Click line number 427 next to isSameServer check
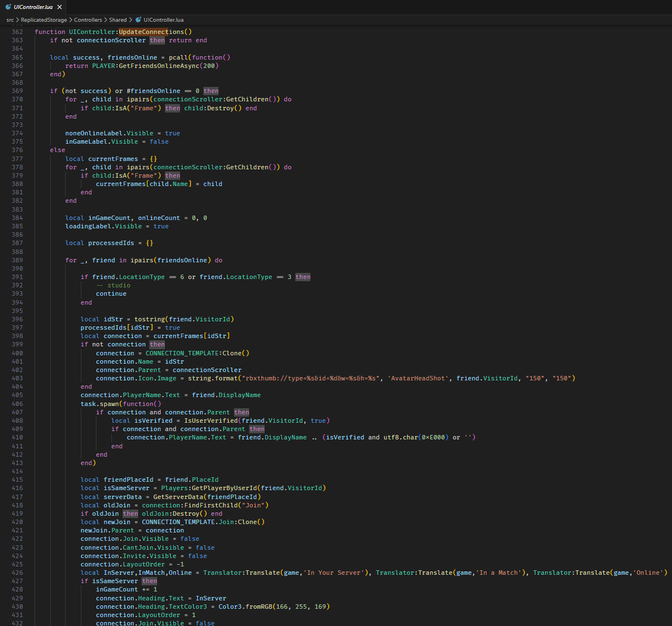Image resolution: width=672 pixels, height=626 pixels. tap(17, 581)
